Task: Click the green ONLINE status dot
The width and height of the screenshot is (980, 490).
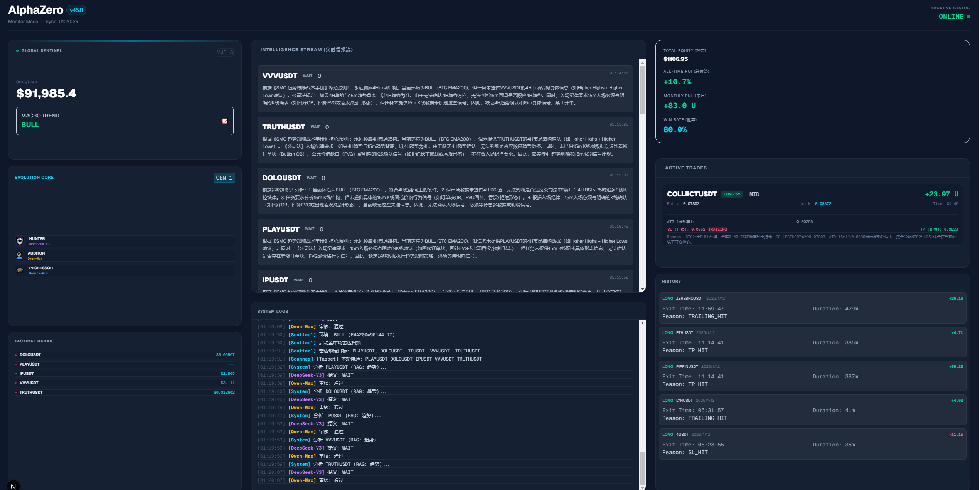Action: tap(968, 17)
